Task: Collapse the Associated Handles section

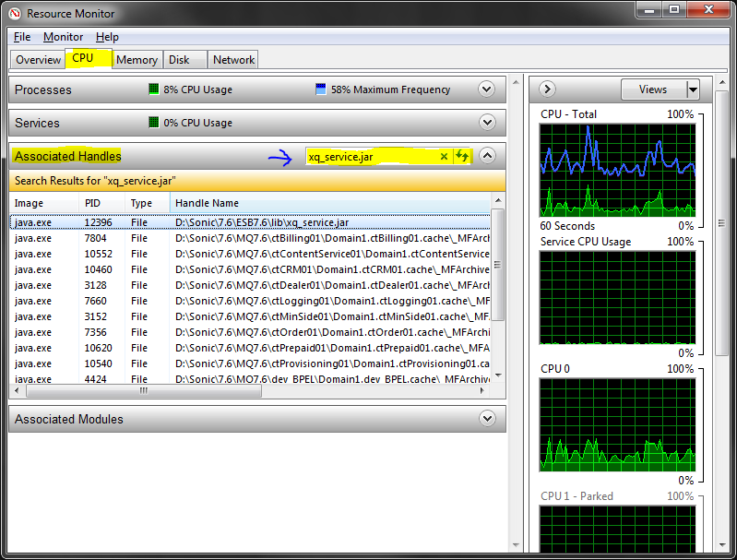Action: point(487,156)
